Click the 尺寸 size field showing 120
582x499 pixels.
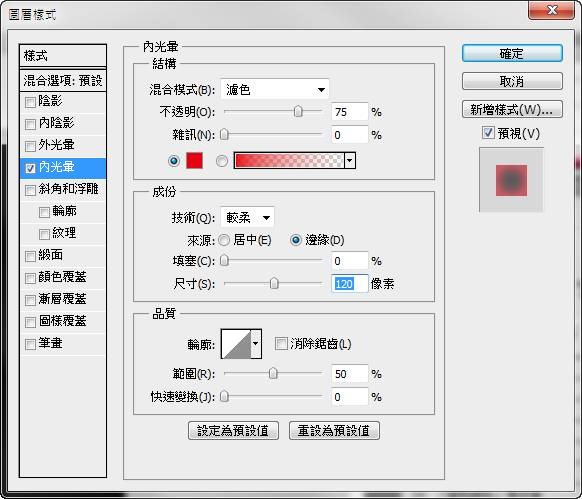(349, 284)
